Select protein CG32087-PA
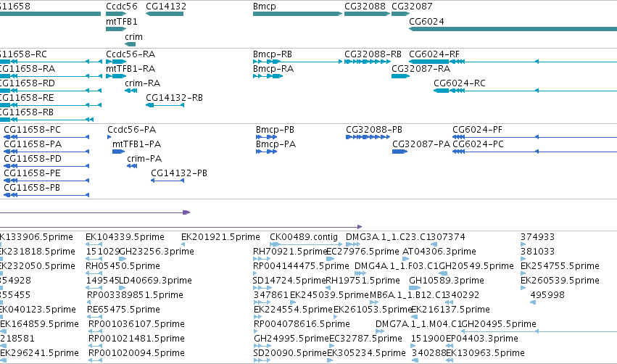Screen dimensions: 617x364 click(x=421, y=144)
